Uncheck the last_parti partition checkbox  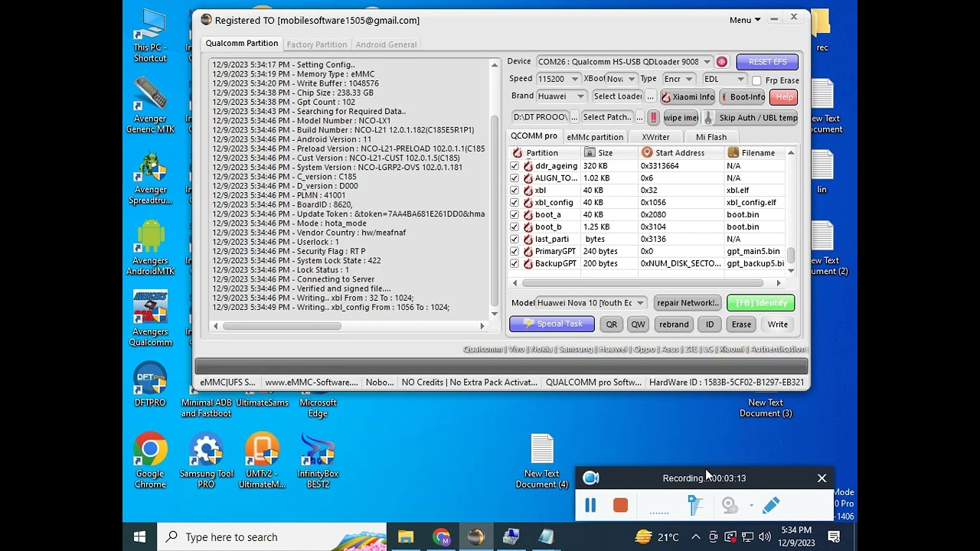pos(514,240)
